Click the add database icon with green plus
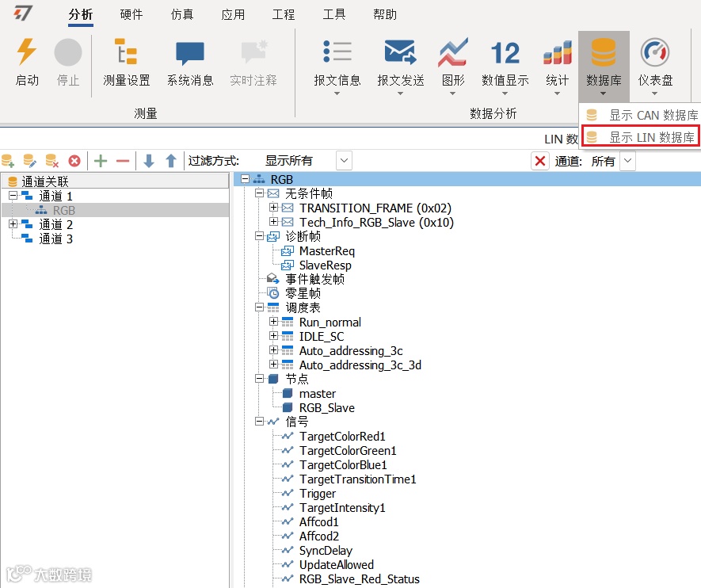701x588 pixels. click(8, 161)
